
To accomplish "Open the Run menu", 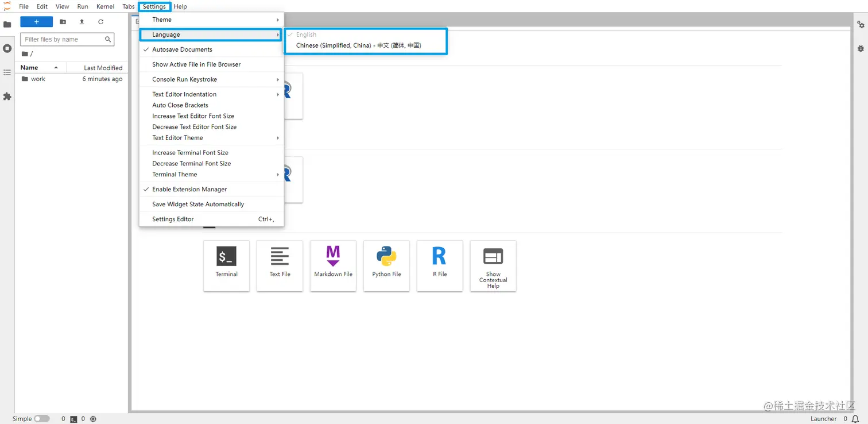I will click(x=83, y=6).
